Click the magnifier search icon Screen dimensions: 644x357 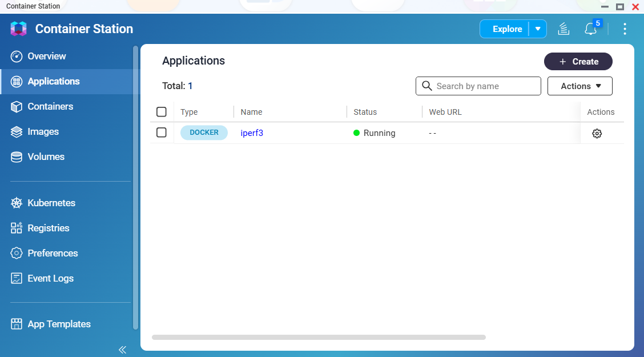coord(427,86)
